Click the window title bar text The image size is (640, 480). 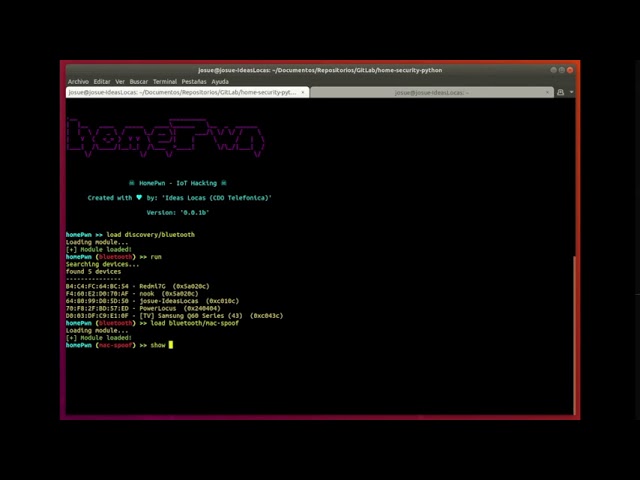(320, 70)
